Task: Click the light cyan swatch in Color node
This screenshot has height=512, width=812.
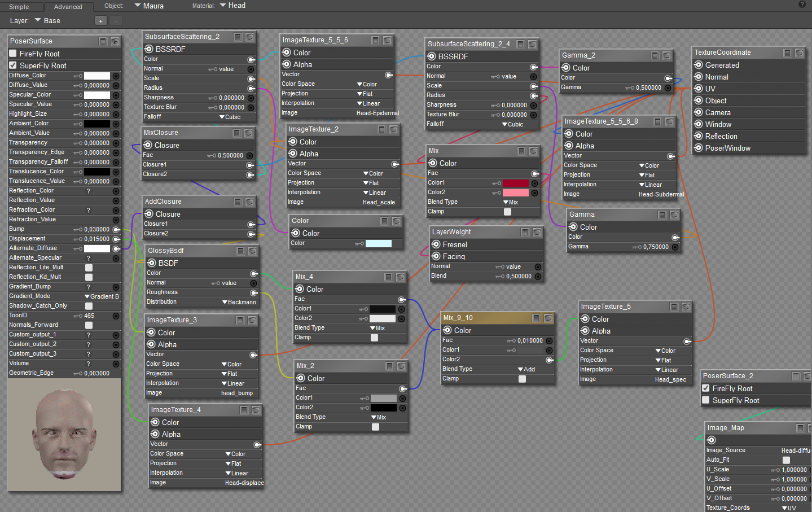Action: (378, 244)
